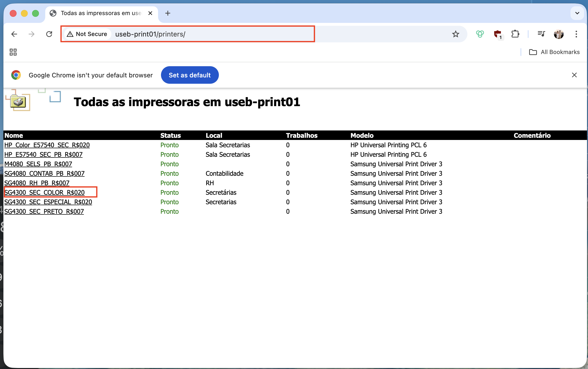Open the apps grid shortcut in the bookmarks bar
The image size is (588, 369).
pyautogui.click(x=13, y=52)
